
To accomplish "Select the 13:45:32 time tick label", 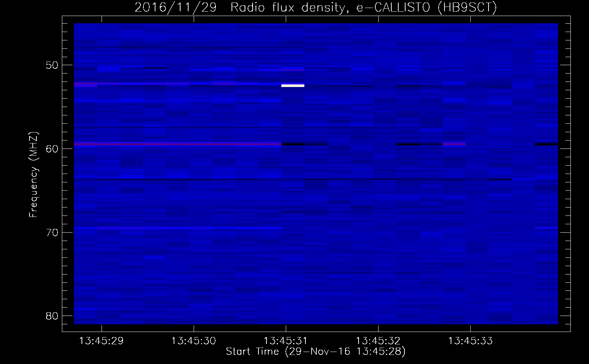I will coord(378,341).
